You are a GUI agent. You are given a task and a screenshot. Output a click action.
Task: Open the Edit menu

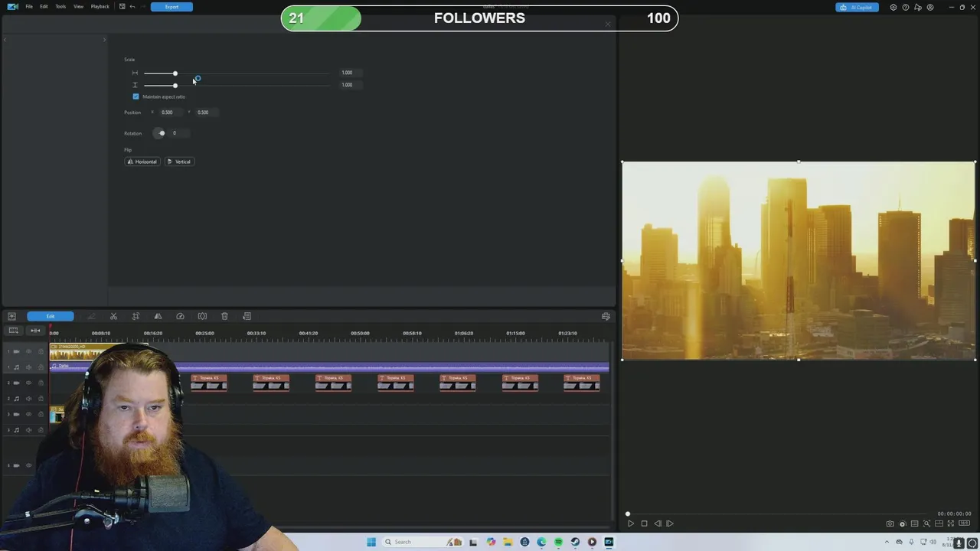44,7
